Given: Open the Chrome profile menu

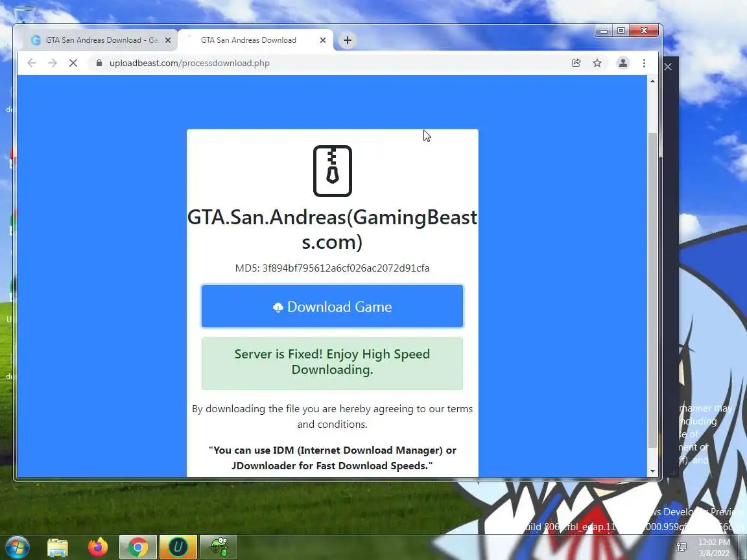Looking at the screenshot, I should [622, 63].
